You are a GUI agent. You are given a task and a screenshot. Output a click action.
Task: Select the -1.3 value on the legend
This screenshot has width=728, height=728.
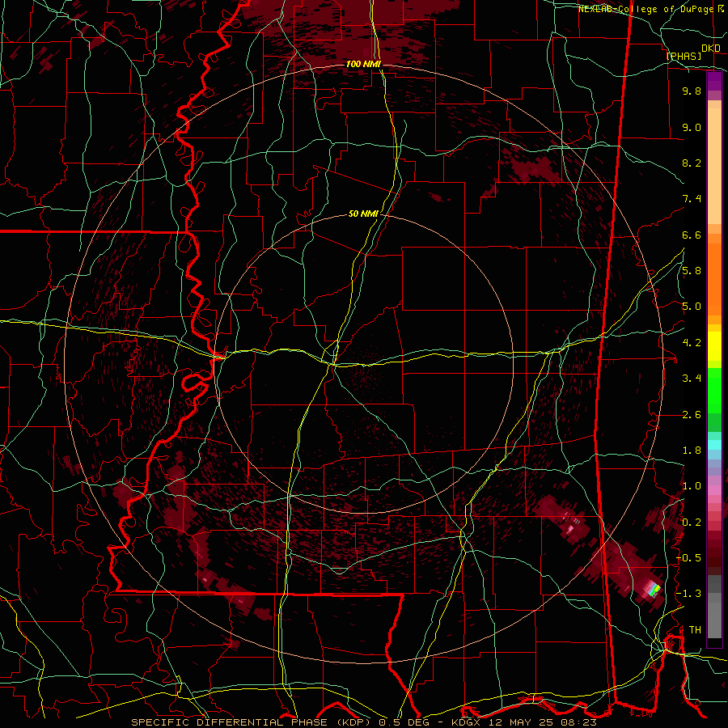click(x=689, y=594)
